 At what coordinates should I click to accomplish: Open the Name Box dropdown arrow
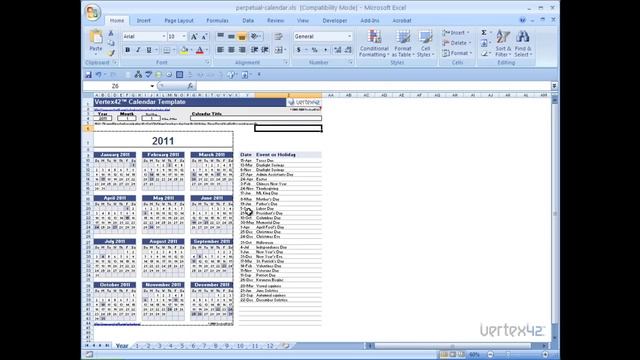coord(152,86)
